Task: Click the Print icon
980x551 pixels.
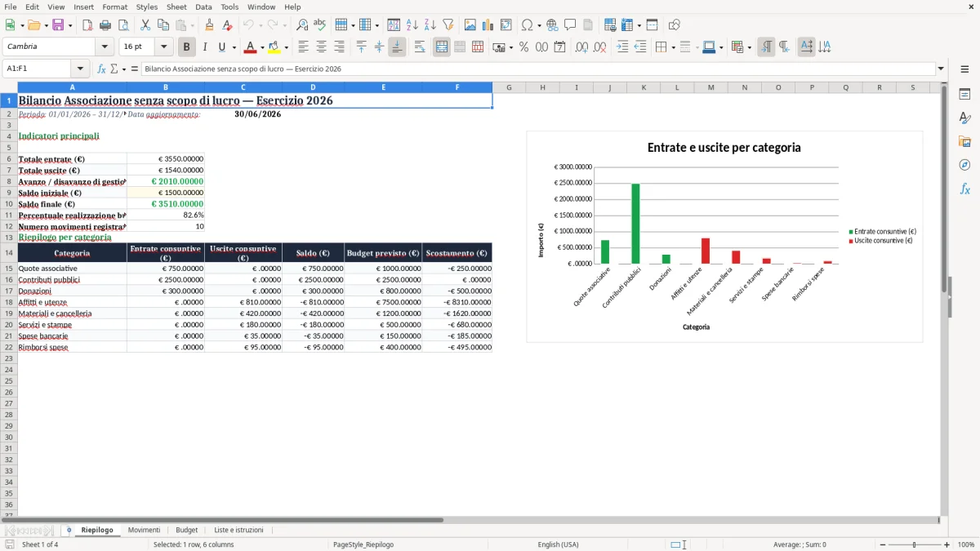Action: point(105,25)
